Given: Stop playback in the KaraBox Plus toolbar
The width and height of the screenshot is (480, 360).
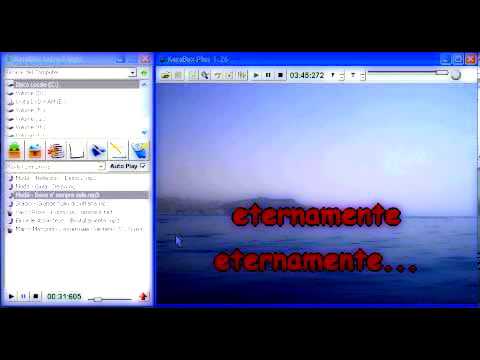Looking at the screenshot, I should pyautogui.click(x=280, y=75).
